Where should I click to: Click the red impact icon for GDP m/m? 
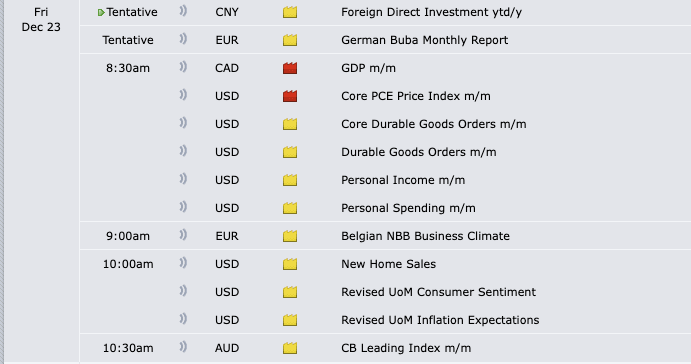290,68
